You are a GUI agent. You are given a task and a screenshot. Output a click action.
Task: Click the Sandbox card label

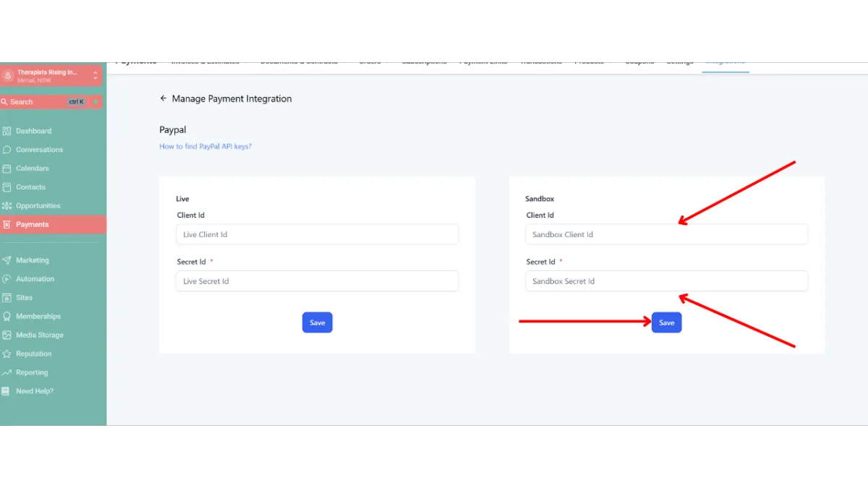click(x=540, y=199)
